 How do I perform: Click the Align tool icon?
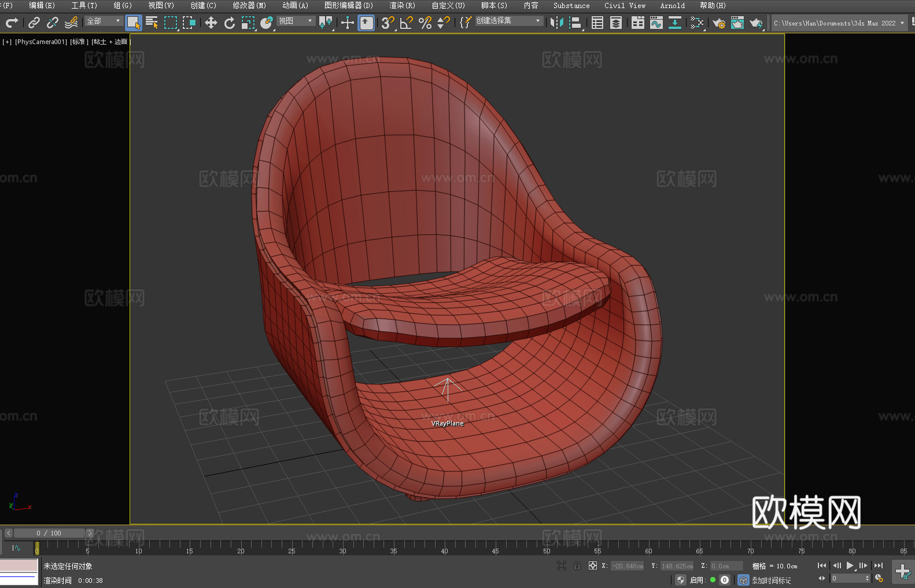click(x=575, y=23)
